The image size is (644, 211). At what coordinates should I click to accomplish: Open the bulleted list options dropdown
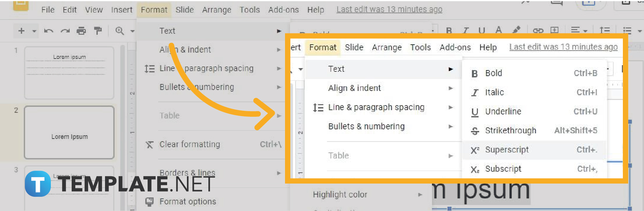[633, 30]
